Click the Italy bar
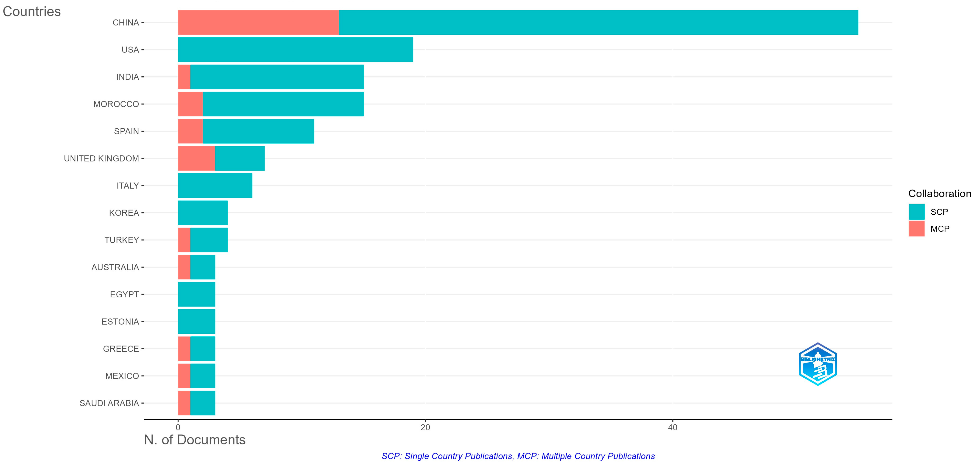This screenshot has height=465, width=980. click(215, 185)
